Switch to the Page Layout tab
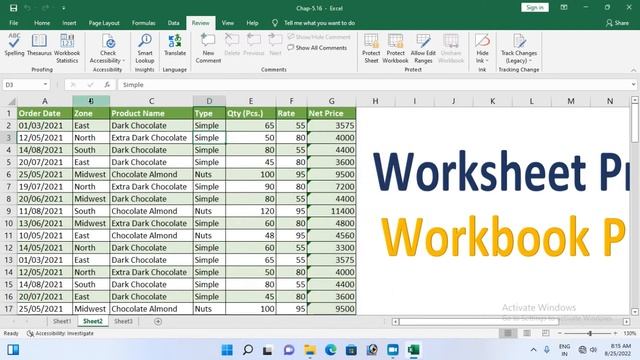This screenshot has height=360, width=640. tap(104, 23)
